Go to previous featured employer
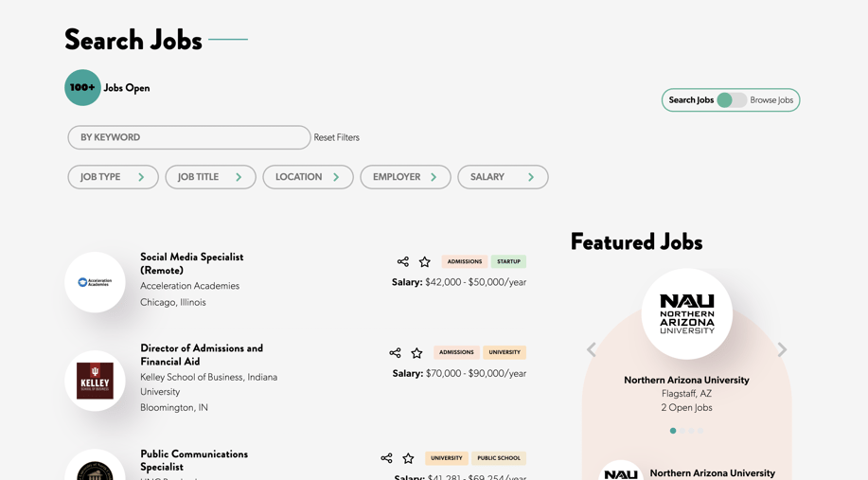This screenshot has height=480, width=868. [592, 349]
